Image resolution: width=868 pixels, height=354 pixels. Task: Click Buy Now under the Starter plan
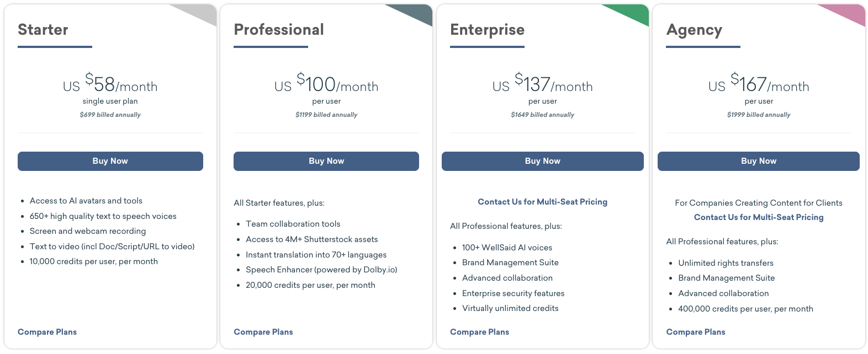pyautogui.click(x=110, y=161)
